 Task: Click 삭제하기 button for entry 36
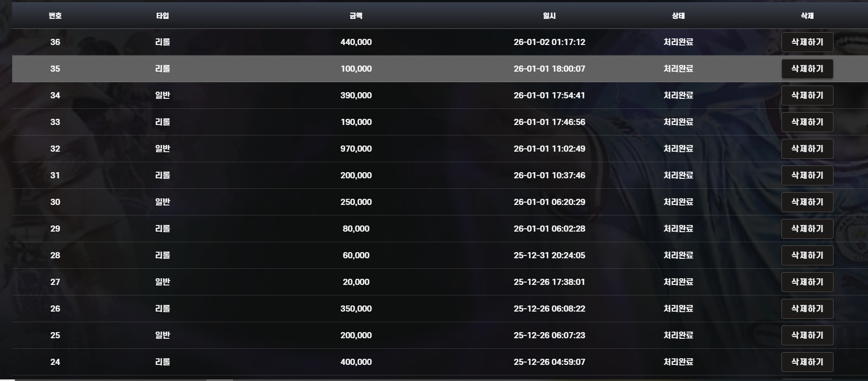[x=807, y=42]
